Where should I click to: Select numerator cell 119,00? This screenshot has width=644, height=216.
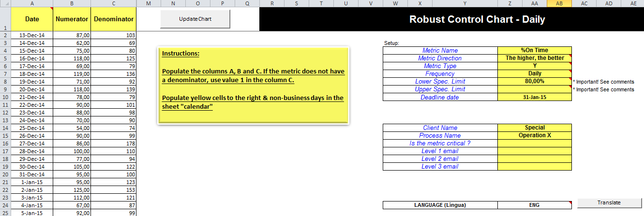[72, 73]
